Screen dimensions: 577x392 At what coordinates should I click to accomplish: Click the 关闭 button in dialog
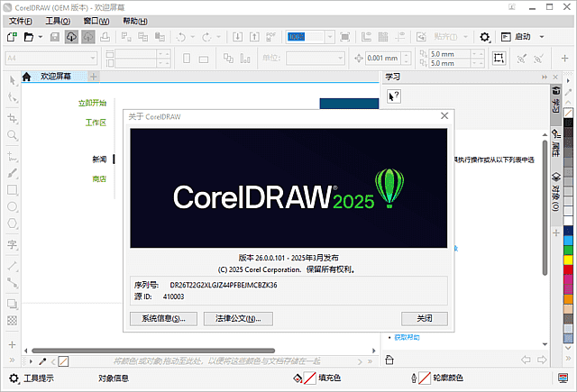pyautogui.click(x=424, y=318)
